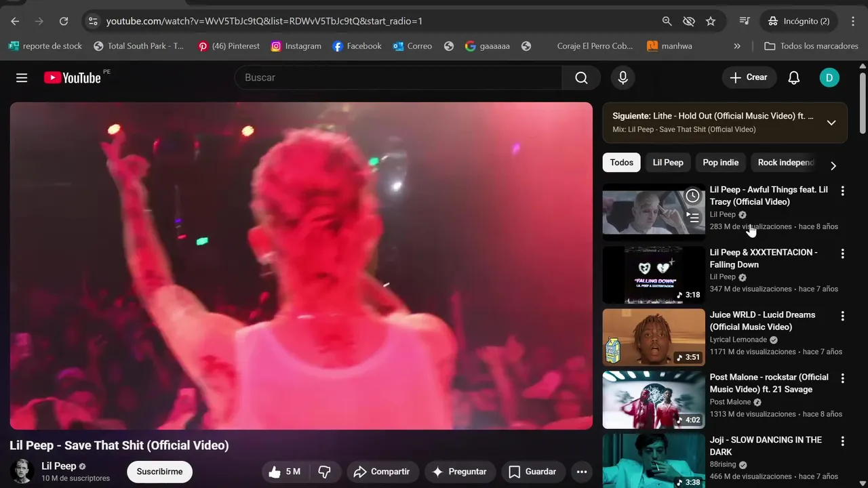The width and height of the screenshot is (868, 488).
Task: Open Todos los marcadores folder
Action: (811, 46)
